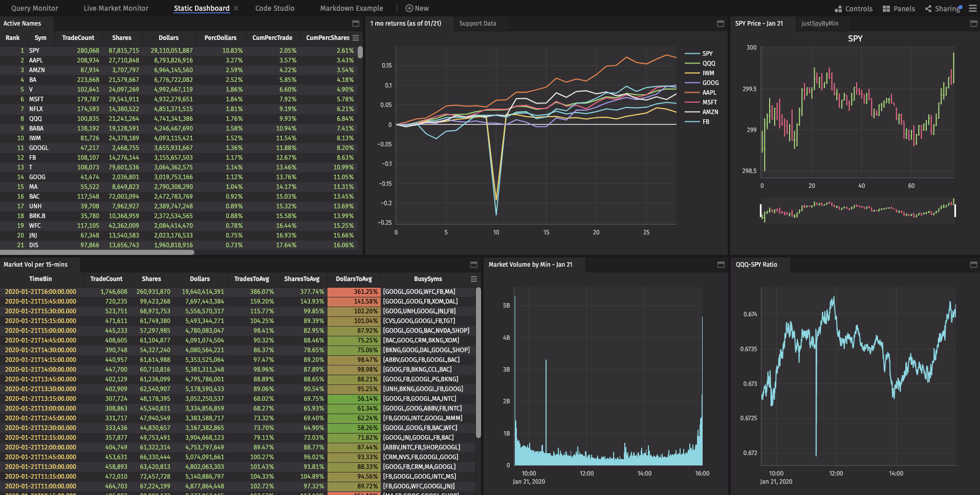Screen dimensions: 980x495
Task: Sort Active Names by Dollars column
Action: point(168,38)
